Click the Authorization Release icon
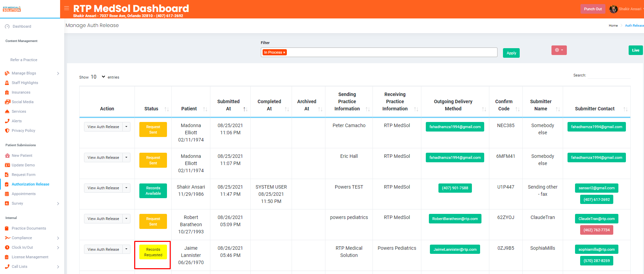Screen dimensions: 644x274 point(7,184)
